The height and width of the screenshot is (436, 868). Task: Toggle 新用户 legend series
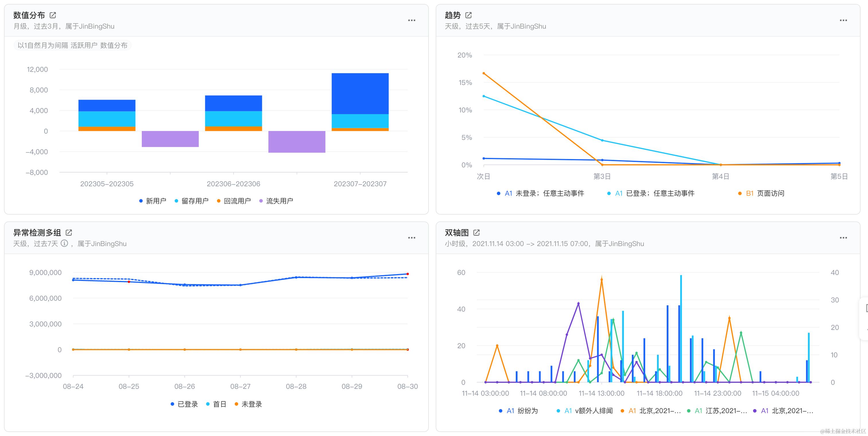[153, 201]
